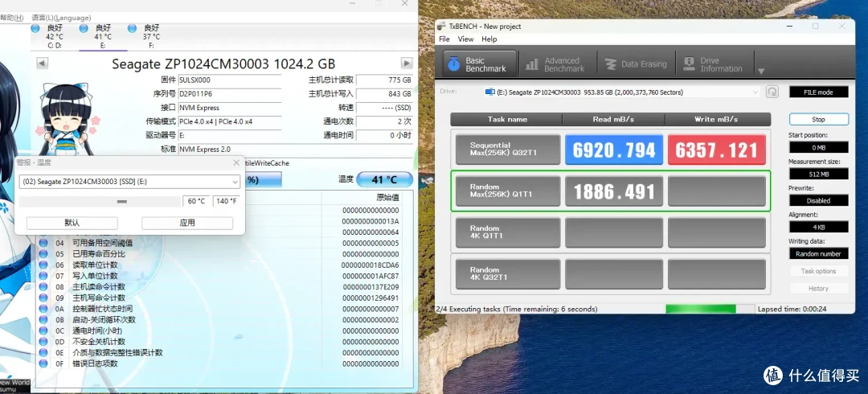Image resolution: width=868 pixels, height=394 pixels.
Task: Click the TxBENCH progress bar
Action: point(710,309)
